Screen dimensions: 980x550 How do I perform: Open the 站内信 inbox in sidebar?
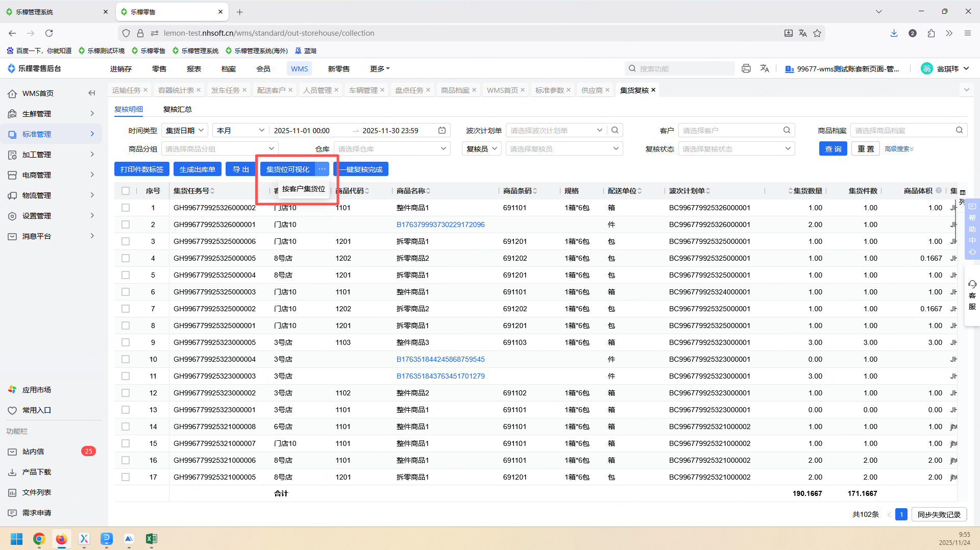pyautogui.click(x=33, y=452)
